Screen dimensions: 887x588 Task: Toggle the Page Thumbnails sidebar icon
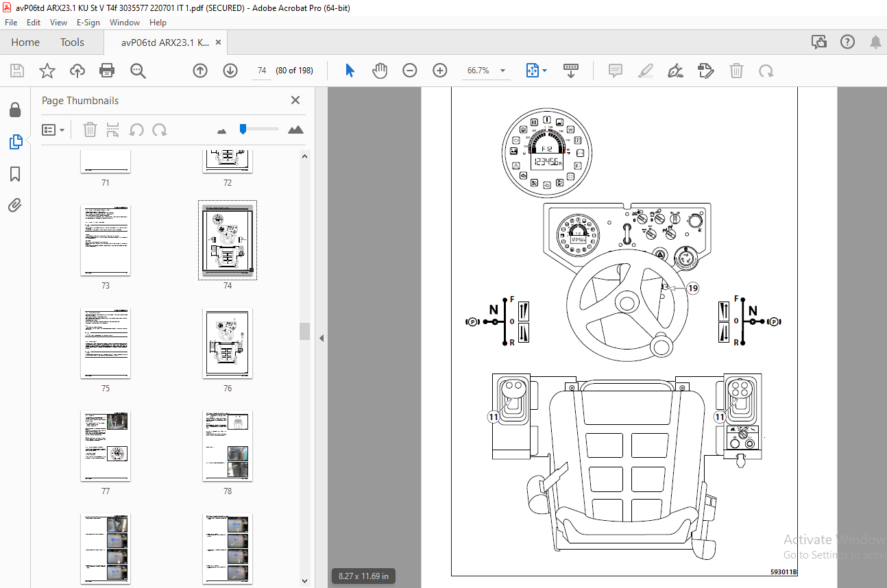click(15, 142)
